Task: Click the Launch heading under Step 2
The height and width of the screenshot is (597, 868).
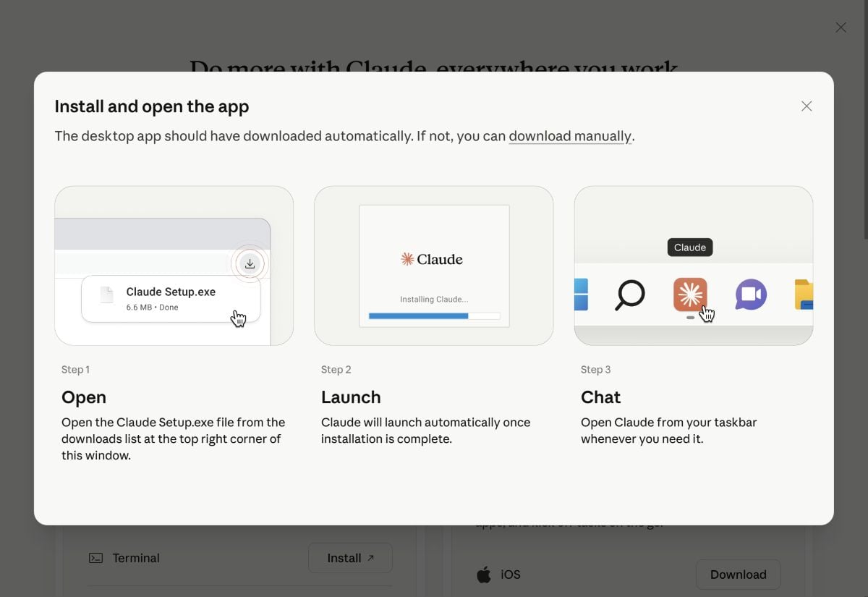Action: click(351, 397)
